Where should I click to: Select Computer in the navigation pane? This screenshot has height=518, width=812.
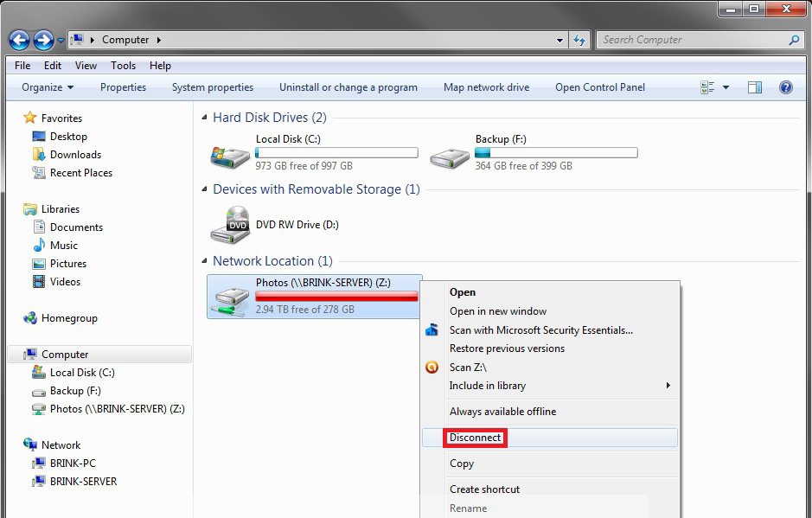[x=100, y=355]
